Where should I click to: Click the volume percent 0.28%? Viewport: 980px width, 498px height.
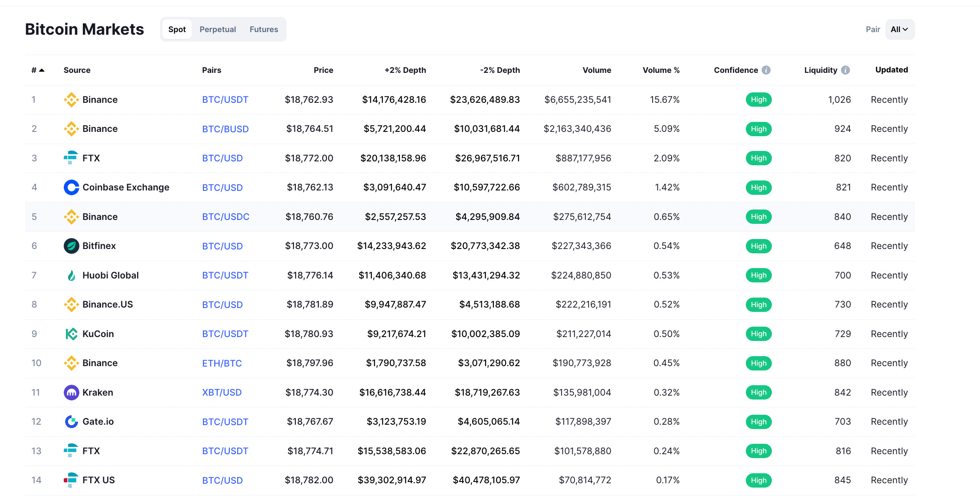(666, 422)
